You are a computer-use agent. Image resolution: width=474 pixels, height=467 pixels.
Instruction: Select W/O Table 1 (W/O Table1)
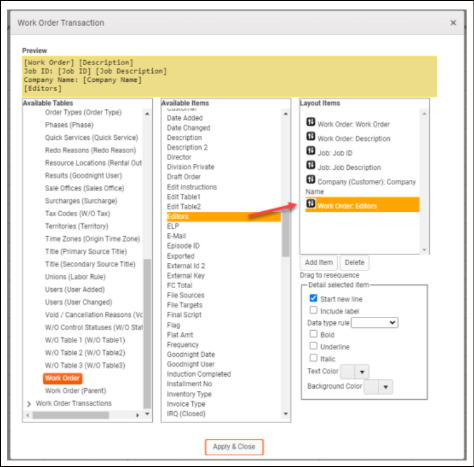[85, 340]
